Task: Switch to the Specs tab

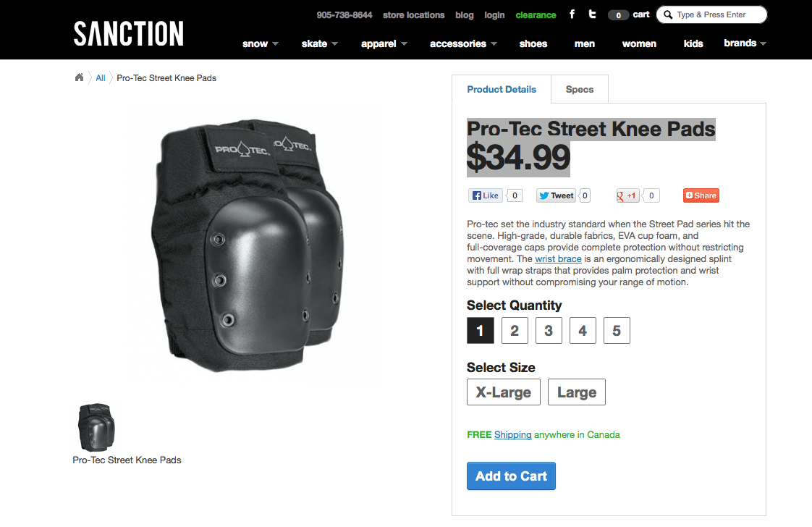Action: [579, 90]
